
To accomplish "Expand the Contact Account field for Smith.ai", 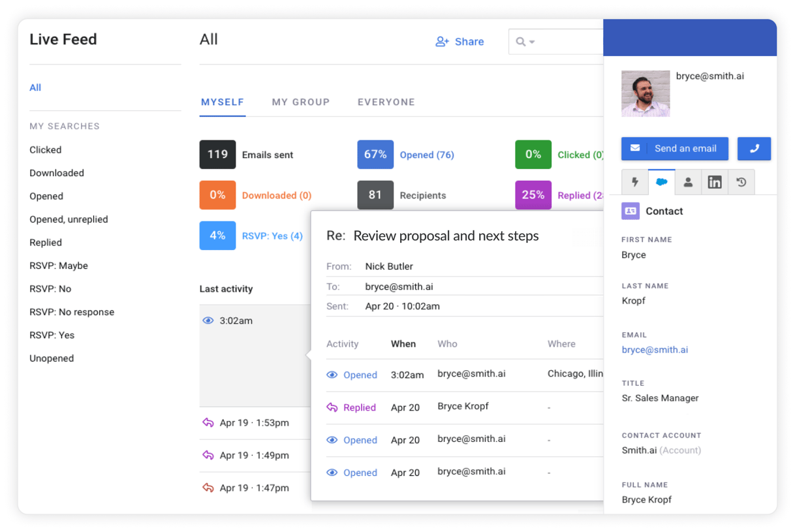I will [x=661, y=450].
